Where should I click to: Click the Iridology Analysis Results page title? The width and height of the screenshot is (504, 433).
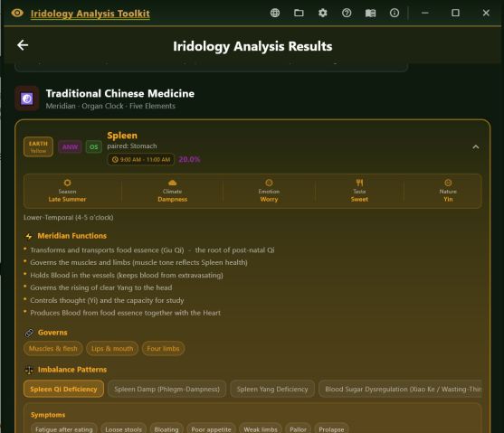252,46
